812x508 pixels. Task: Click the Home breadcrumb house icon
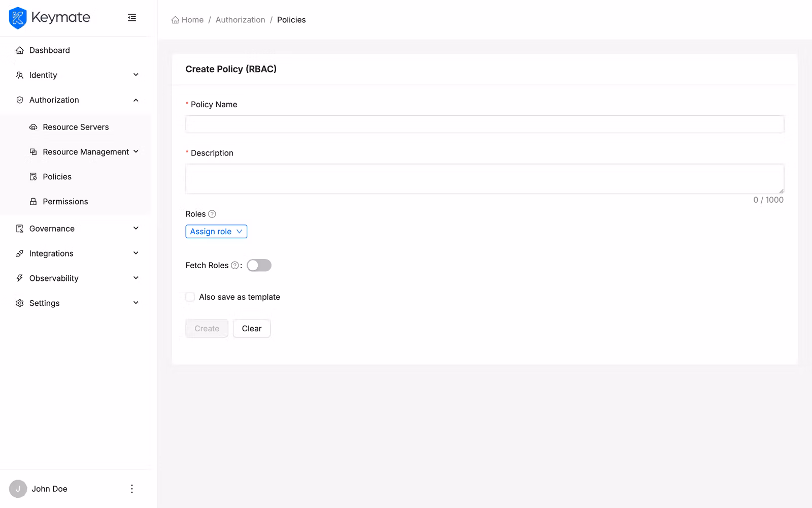pos(174,19)
